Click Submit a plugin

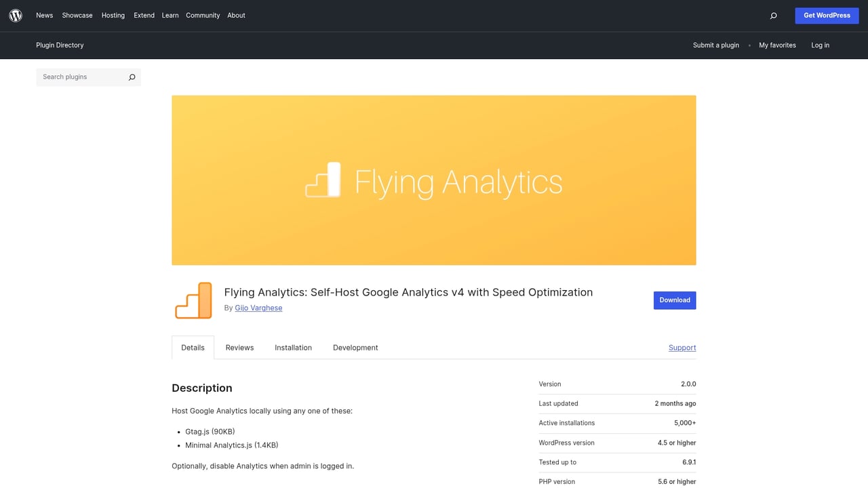716,45
